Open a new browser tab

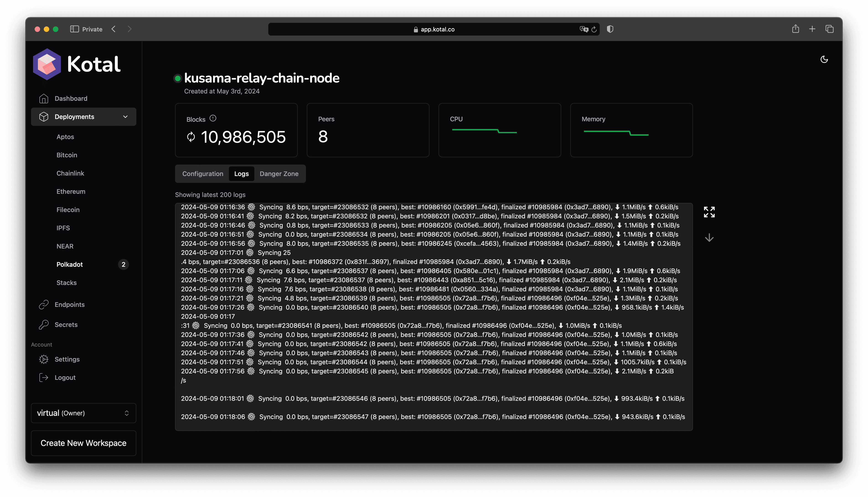click(812, 29)
